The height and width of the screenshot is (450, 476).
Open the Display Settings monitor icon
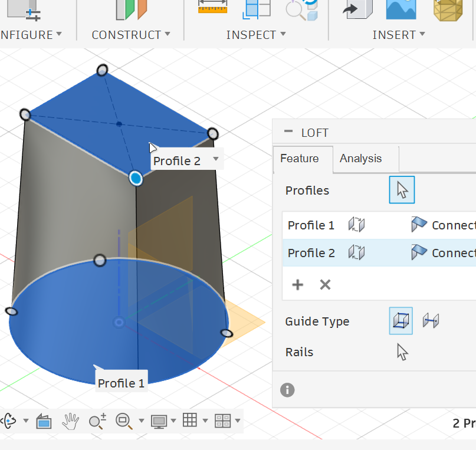coord(159,422)
